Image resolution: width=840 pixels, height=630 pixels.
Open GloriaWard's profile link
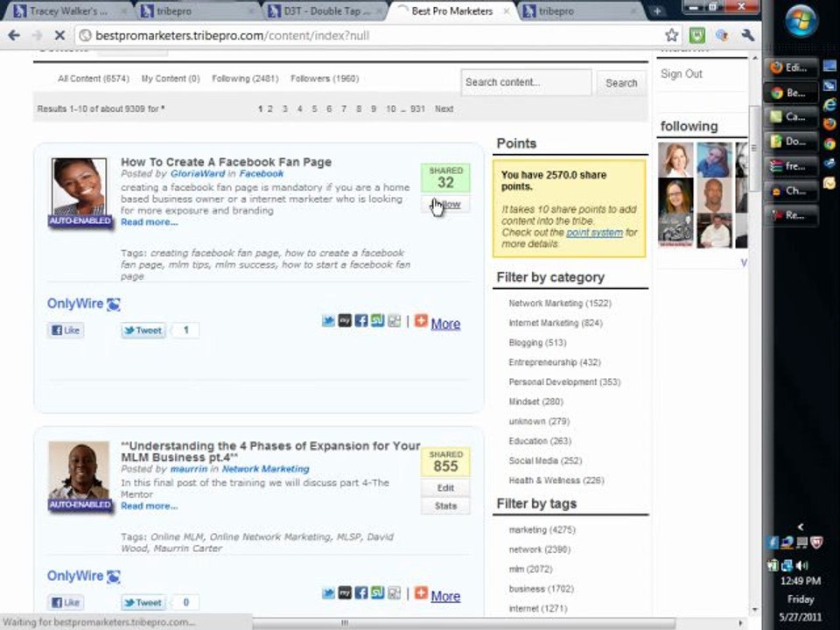pos(198,173)
